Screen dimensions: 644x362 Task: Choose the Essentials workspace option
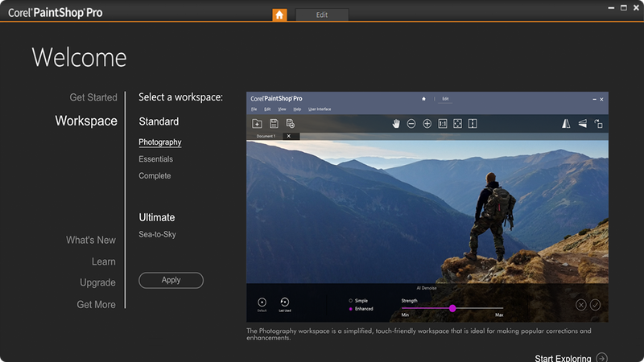(155, 158)
